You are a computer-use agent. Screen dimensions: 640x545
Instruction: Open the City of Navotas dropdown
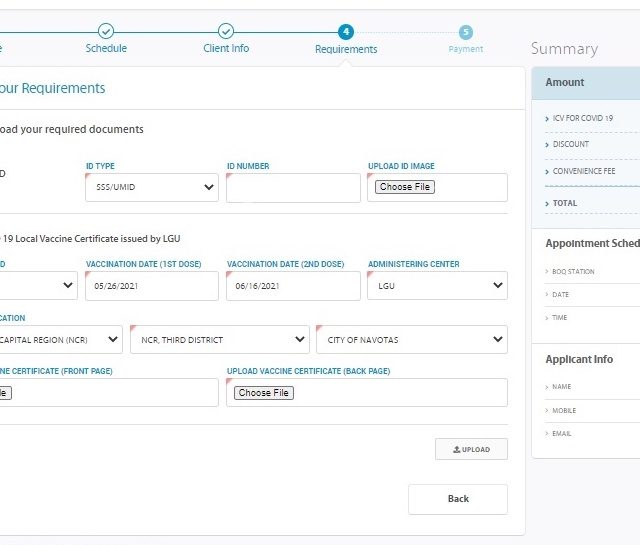point(411,340)
